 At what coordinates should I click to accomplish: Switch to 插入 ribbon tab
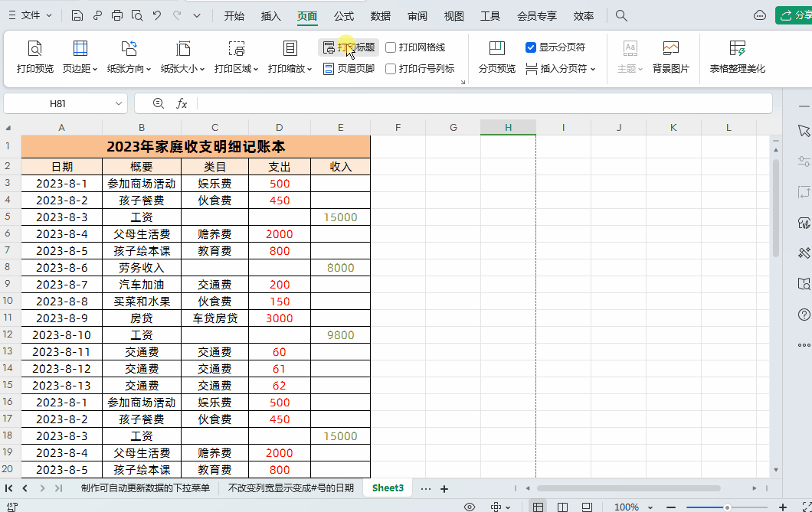tap(271, 16)
